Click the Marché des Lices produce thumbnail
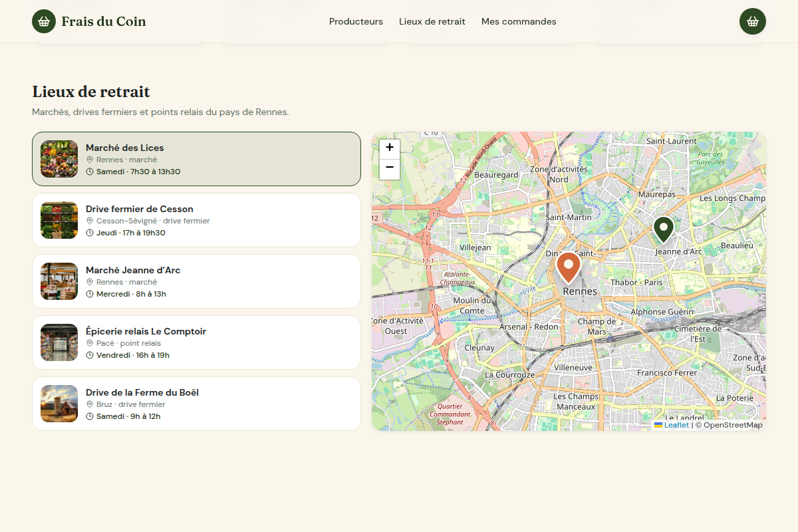This screenshot has height=532, width=798. (x=59, y=159)
